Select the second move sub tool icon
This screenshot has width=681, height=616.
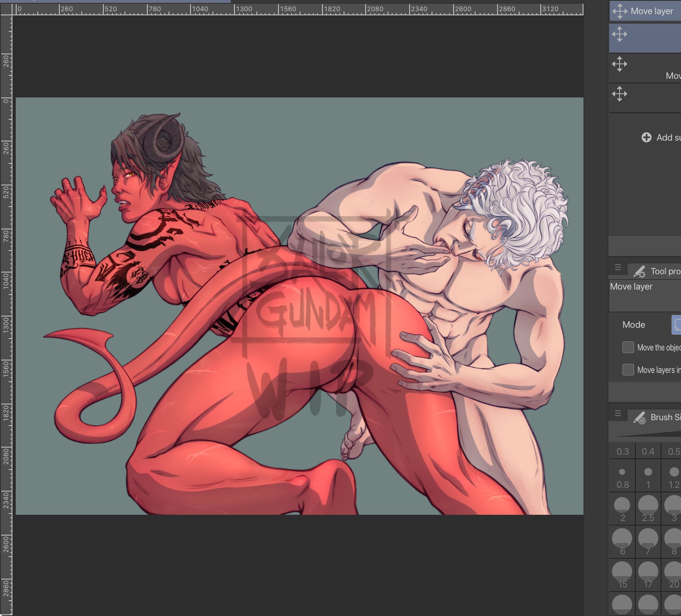(620, 64)
